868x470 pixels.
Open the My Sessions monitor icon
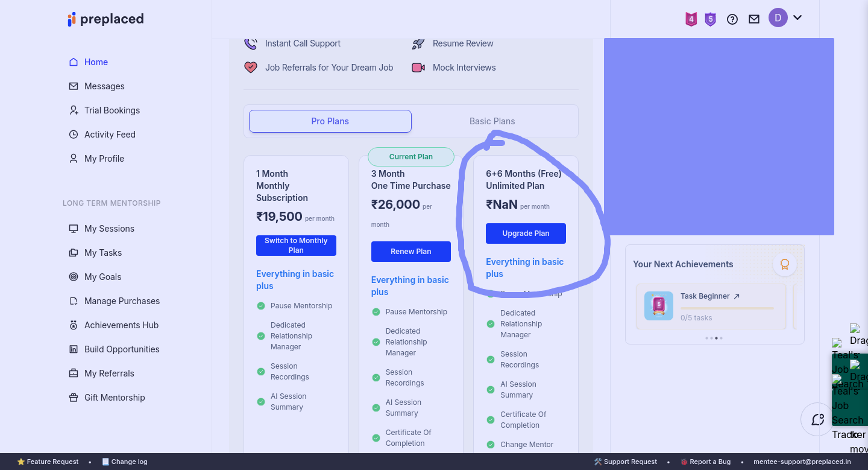[x=74, y=229]
